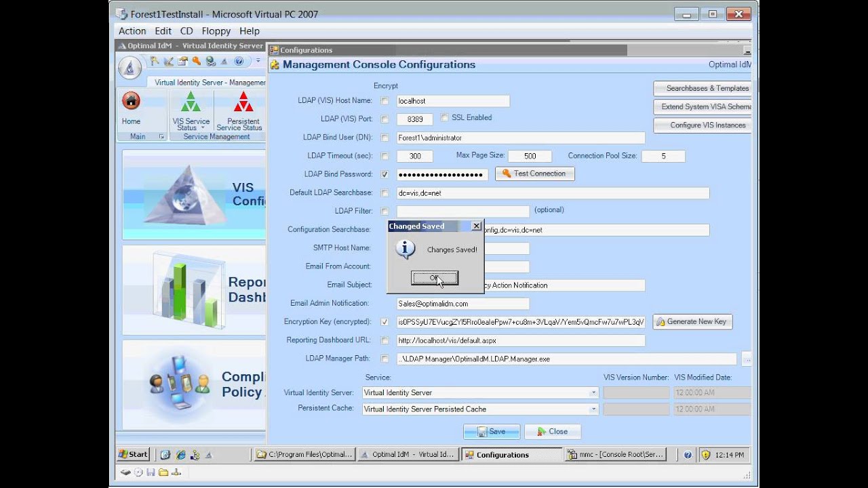Uncheck encrypt checkbox for Encryption Key
The width and height of the screenshot is (868, 488).
click(384, 322)
